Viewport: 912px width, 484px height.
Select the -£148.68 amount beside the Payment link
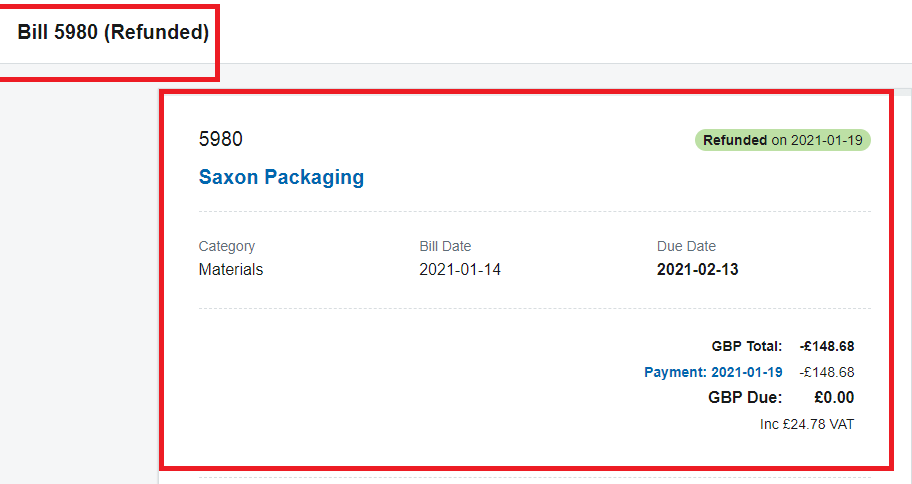pyautogui.click(x=827, y=372)
